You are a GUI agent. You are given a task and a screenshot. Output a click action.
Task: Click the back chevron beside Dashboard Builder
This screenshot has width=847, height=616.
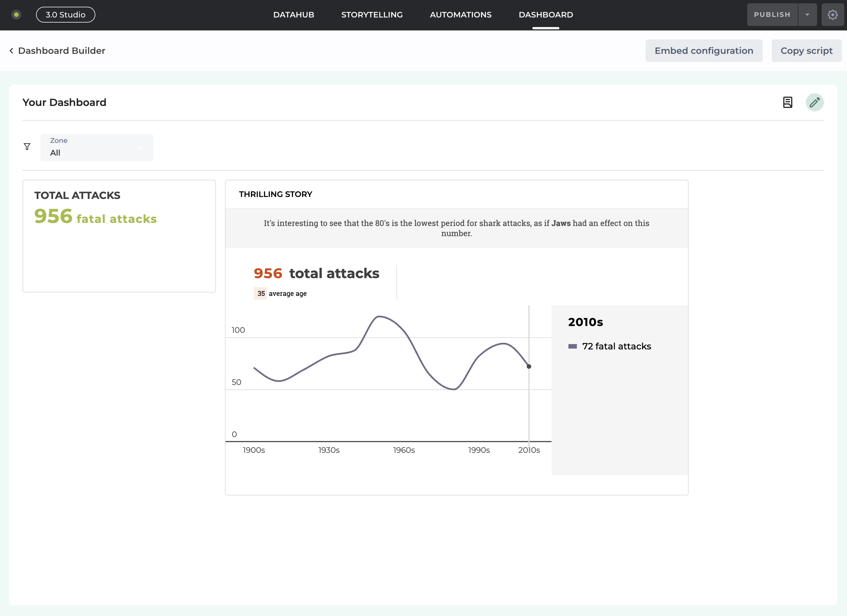pyautogui.click(x=12, y=51)
